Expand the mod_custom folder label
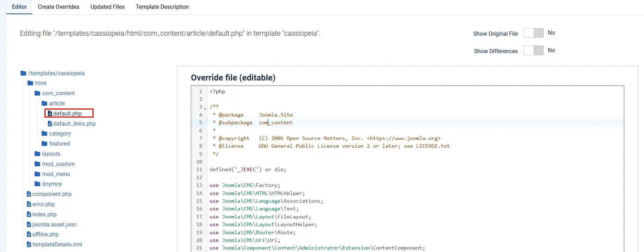Screen dimensions: 644x252 [58, 164]
